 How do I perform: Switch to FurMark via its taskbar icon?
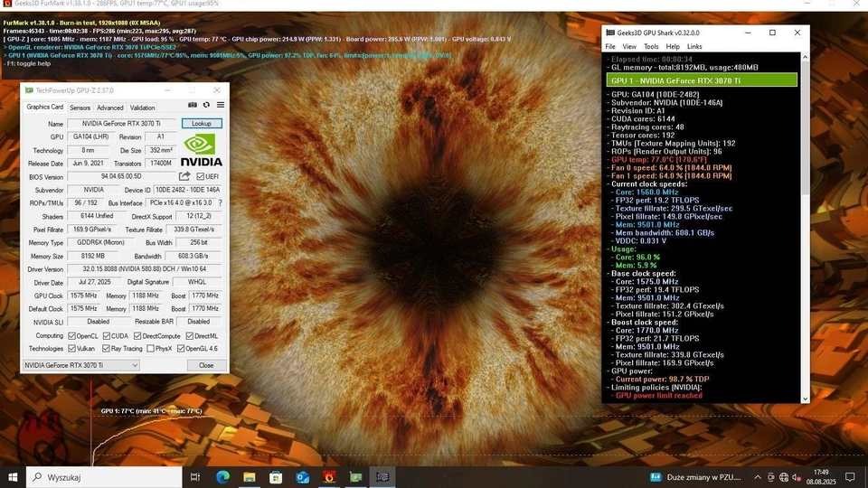(x=329, y=477)
